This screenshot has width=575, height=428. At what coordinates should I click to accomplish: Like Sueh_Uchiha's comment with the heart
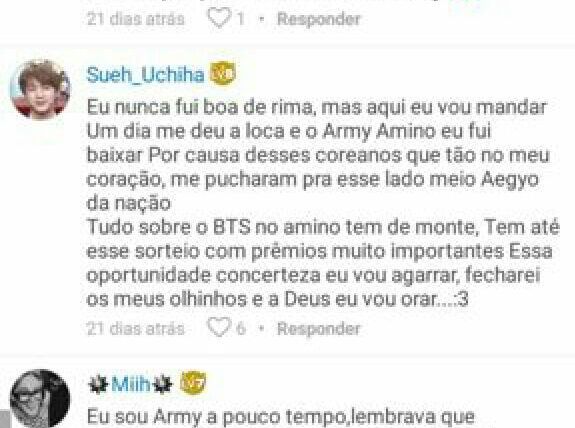(x=219, y=327)
